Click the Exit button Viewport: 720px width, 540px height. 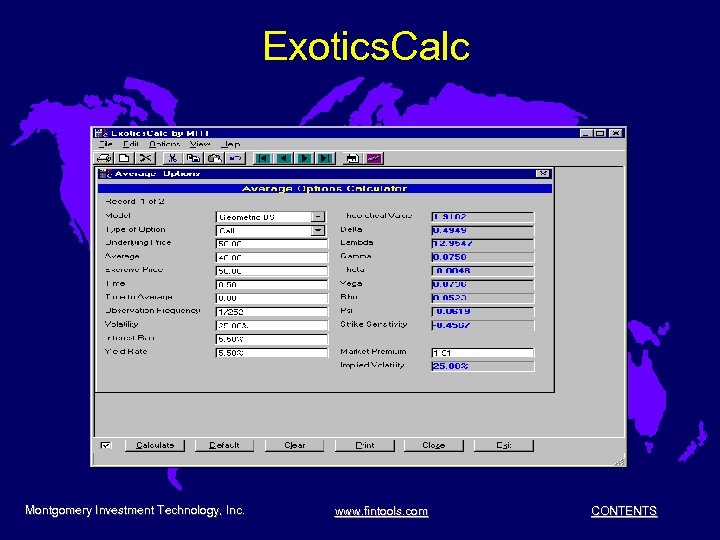click(504, 445)
